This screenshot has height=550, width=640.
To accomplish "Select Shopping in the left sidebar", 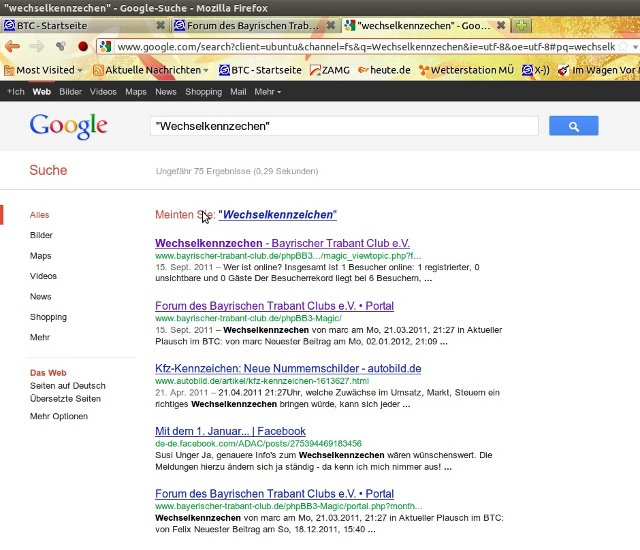I will tap(48, 317).
